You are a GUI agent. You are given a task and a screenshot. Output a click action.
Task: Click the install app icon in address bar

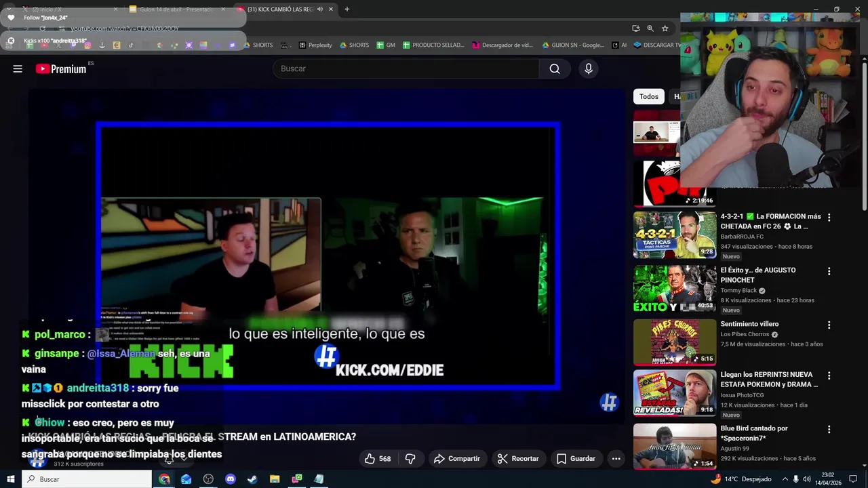635,28
